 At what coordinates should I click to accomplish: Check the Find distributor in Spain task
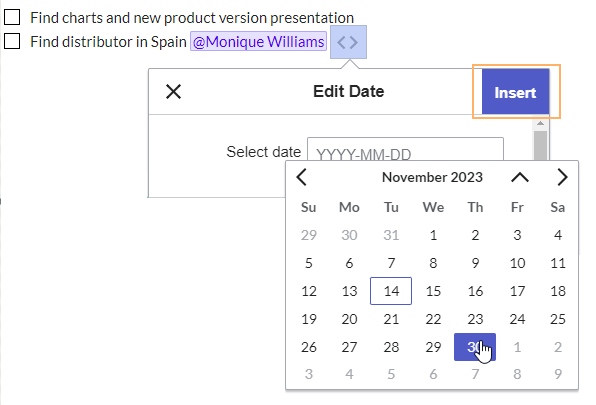[12, 41]
